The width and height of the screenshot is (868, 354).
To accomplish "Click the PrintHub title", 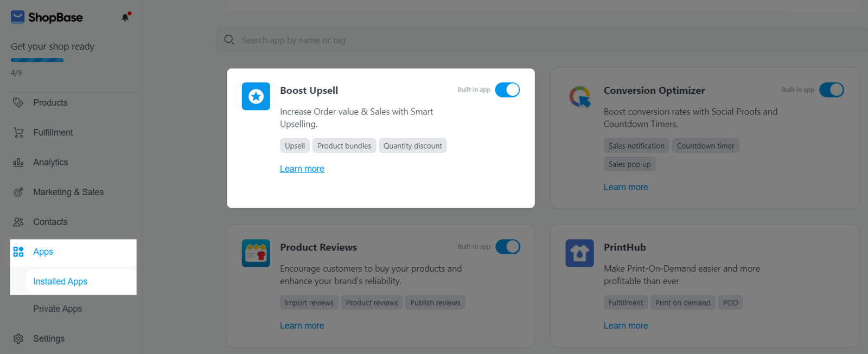I will point(625,247).
